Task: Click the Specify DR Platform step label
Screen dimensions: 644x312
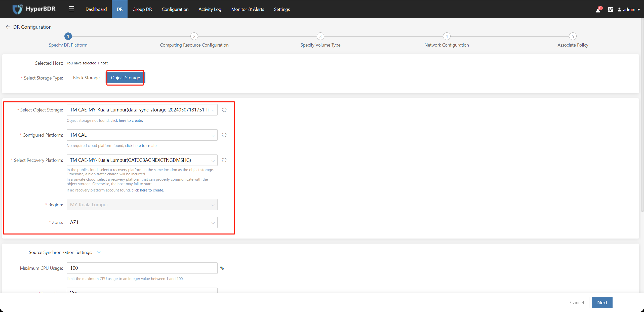Action: 68,45
